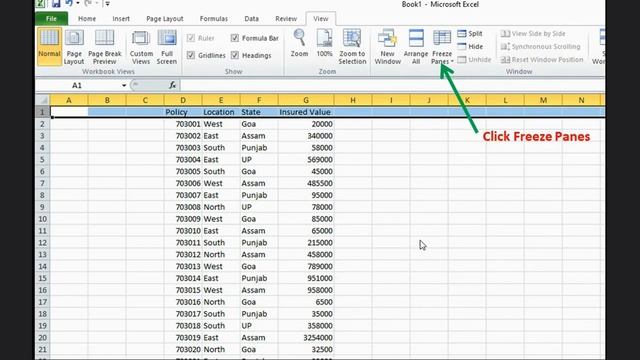Click cell with value 485500
This screenshot has height=360, width=640.
(306, 183)
